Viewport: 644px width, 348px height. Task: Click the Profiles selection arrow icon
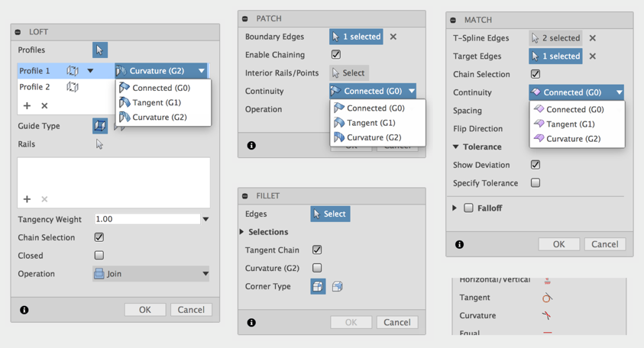tap(100, 50)
